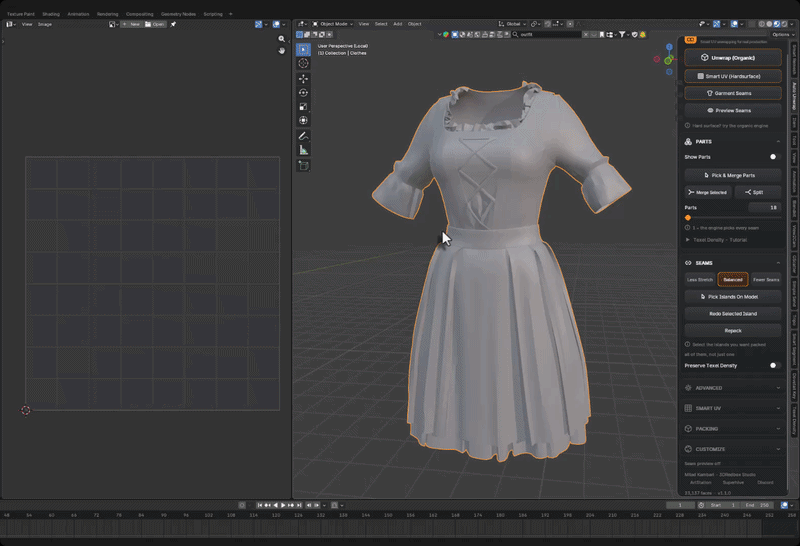Image resolution: width=800 pixels, height=546 pixels.
Task: Open the Shading workspace tab
Action: (51, 14)
